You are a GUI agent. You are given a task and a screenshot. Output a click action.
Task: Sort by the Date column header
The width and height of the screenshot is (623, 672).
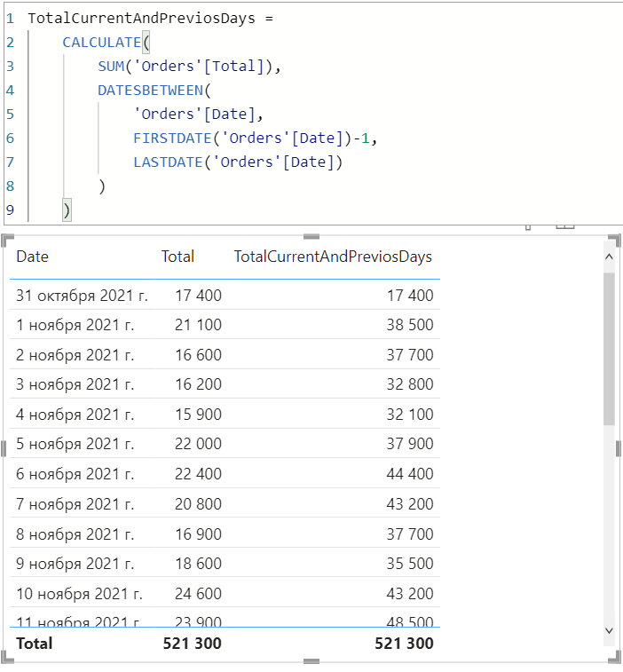32,257
